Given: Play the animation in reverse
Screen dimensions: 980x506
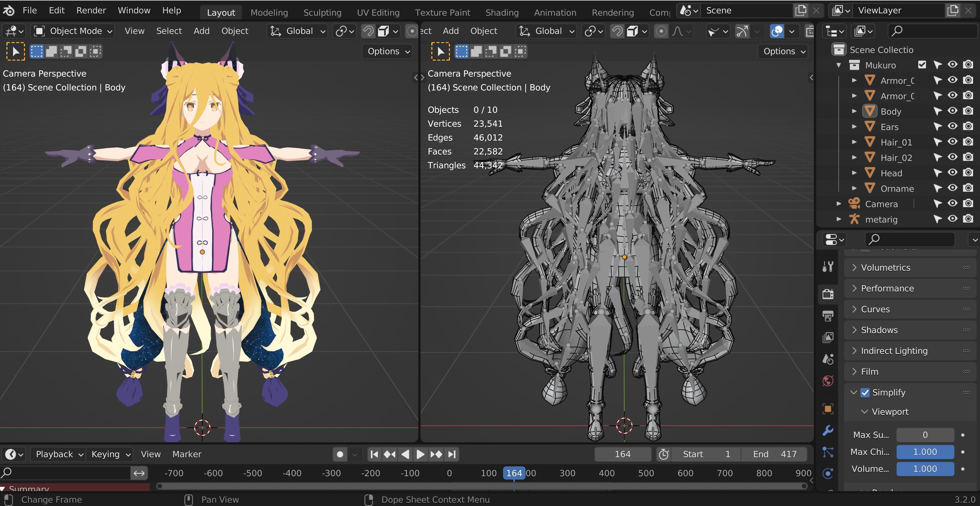Looking at the screenshot, I should 405,454.
